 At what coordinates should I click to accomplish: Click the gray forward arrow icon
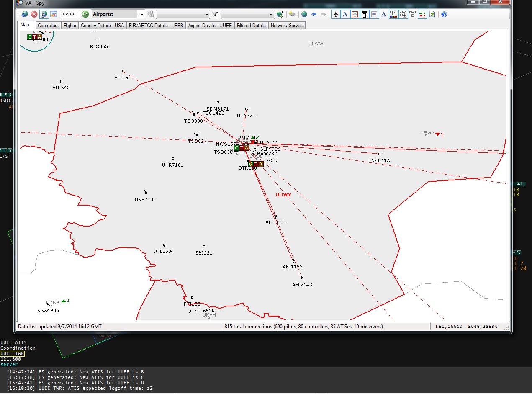pyautogui.click(x=324, y=14)
